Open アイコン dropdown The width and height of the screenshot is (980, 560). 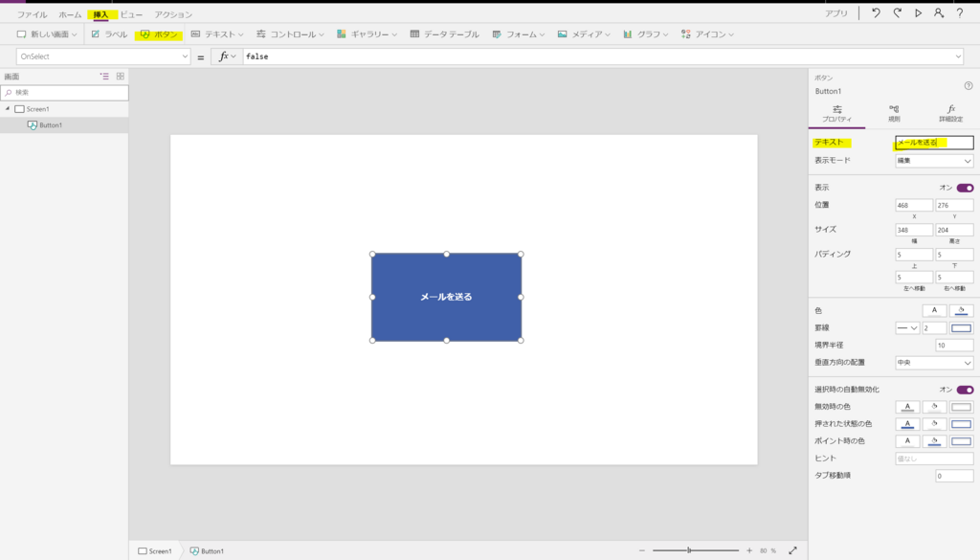pyautogui.click(x=707, y=34)
